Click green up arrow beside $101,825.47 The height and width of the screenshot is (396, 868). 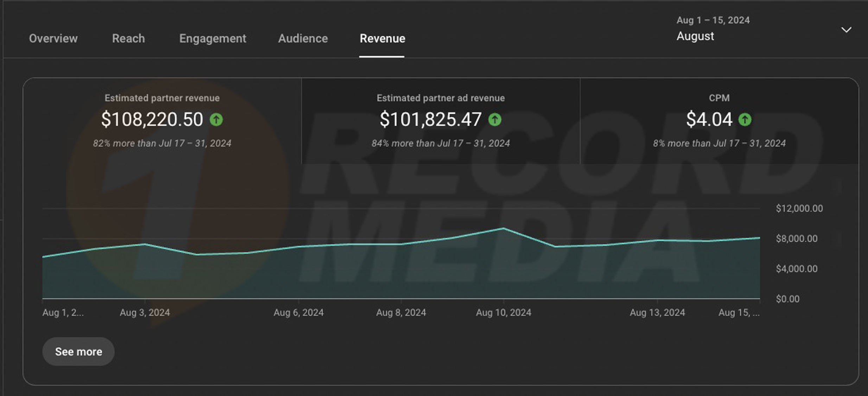(495, 120)
